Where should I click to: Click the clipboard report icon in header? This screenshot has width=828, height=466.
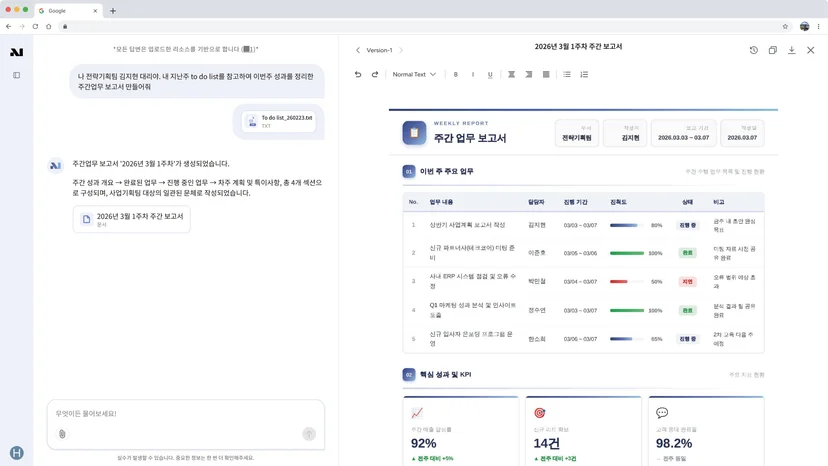tap(414, 133)
